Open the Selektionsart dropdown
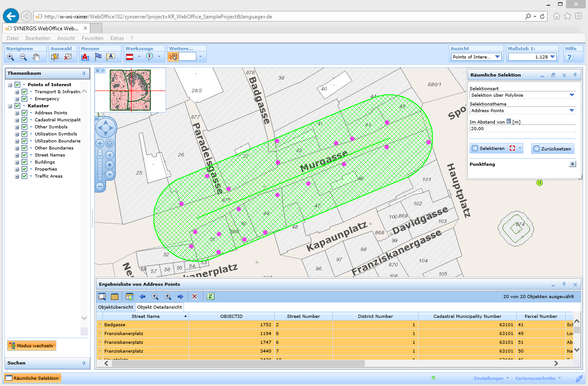The width and height of the screenshot is (588, 386). click(x=572, y=95)
